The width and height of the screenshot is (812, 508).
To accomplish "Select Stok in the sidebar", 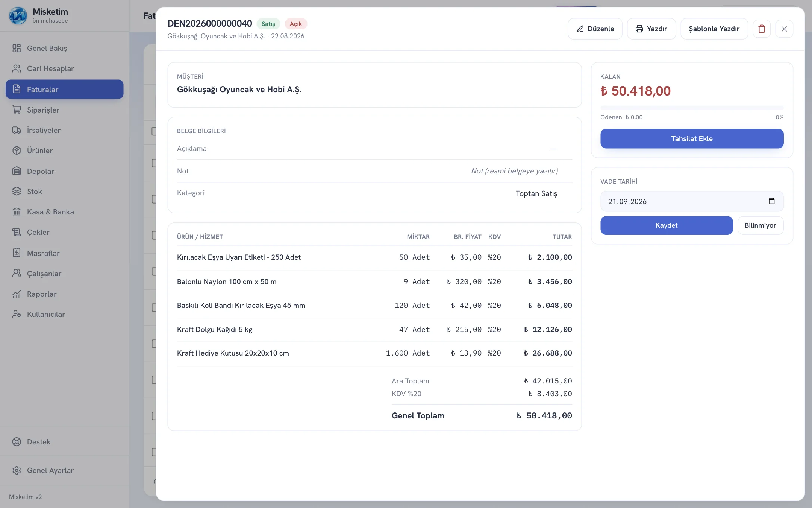I will [65, 191].
